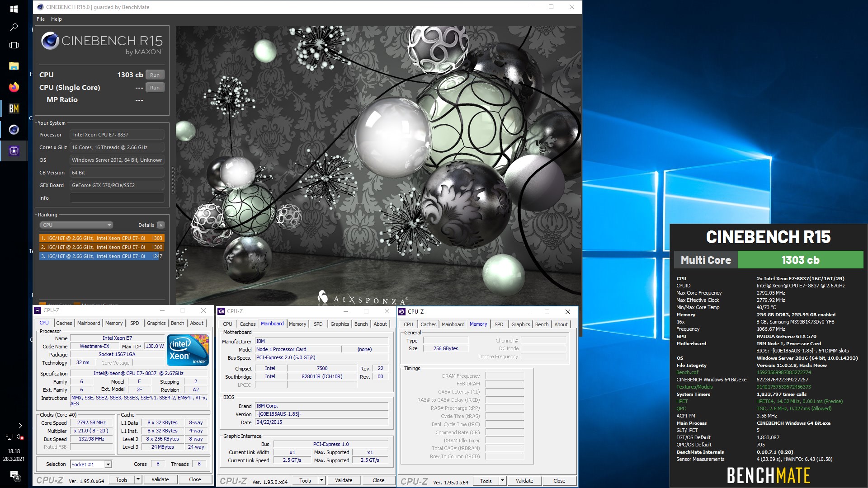Expand Tools arrow in Mainboard CPU-Z window
The image size is (868, 488).
tap(322, 481)
